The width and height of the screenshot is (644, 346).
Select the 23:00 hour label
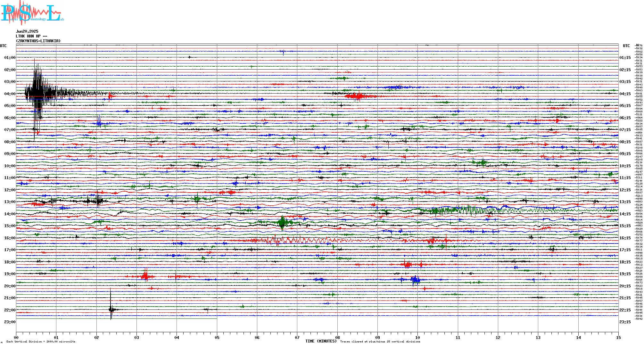click(10, 322)
